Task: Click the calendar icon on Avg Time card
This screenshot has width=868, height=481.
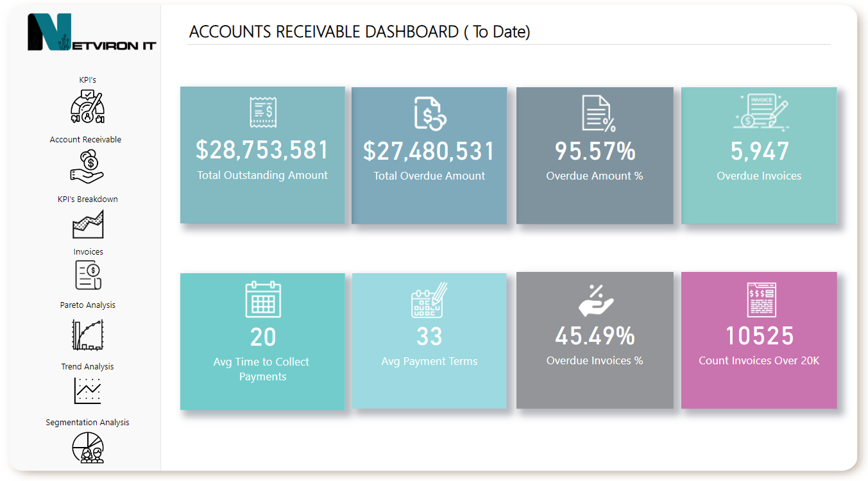Action: (x=262, y=300)
